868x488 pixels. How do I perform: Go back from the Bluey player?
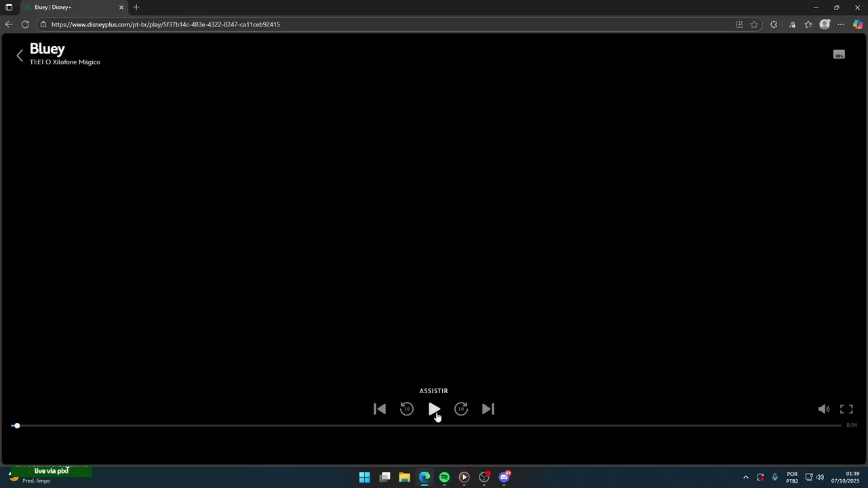coord(20,55)
